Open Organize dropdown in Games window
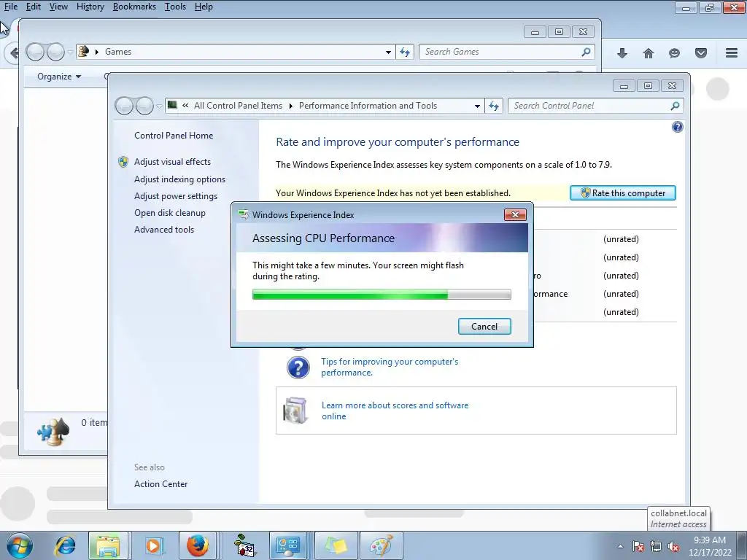The image size is (747, 560). tap(59, 76)
